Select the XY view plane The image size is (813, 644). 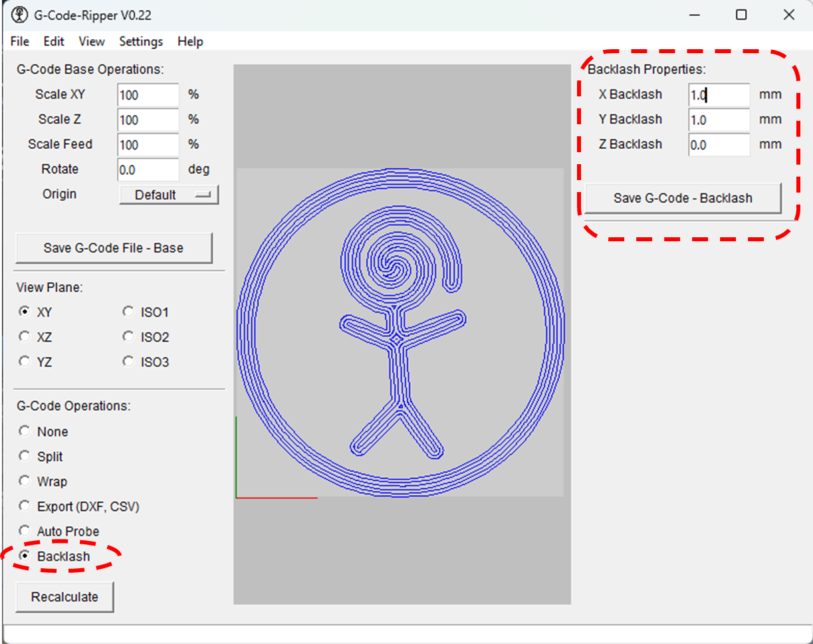point(24,311)
